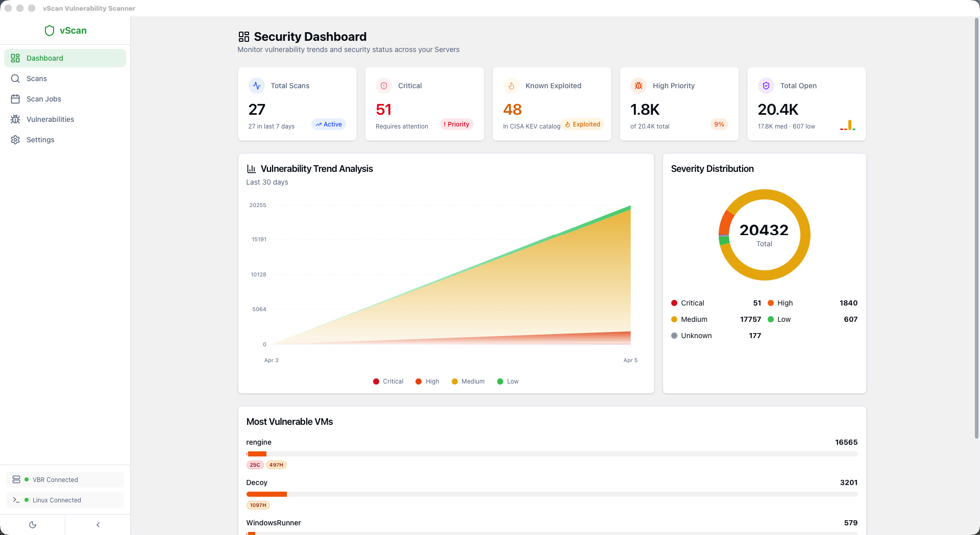This screenshot has height=535, width=980.
Task: Click the Decoy VM name
Action: pos(257,482)
